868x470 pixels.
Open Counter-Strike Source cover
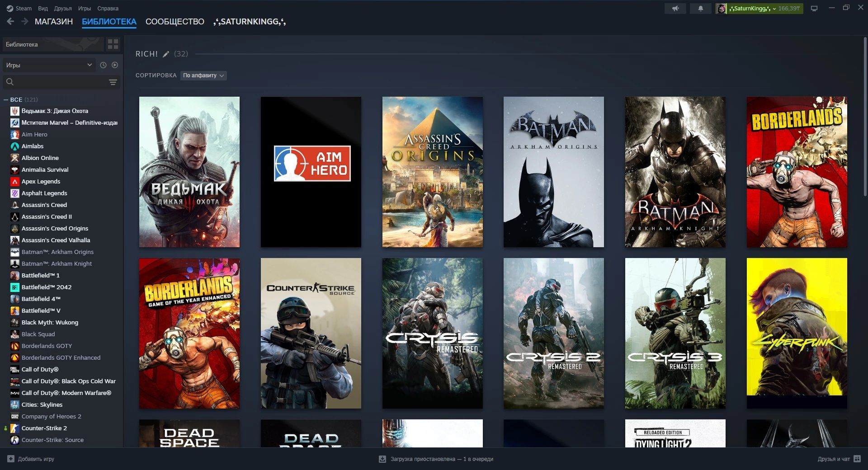[311, 333]
